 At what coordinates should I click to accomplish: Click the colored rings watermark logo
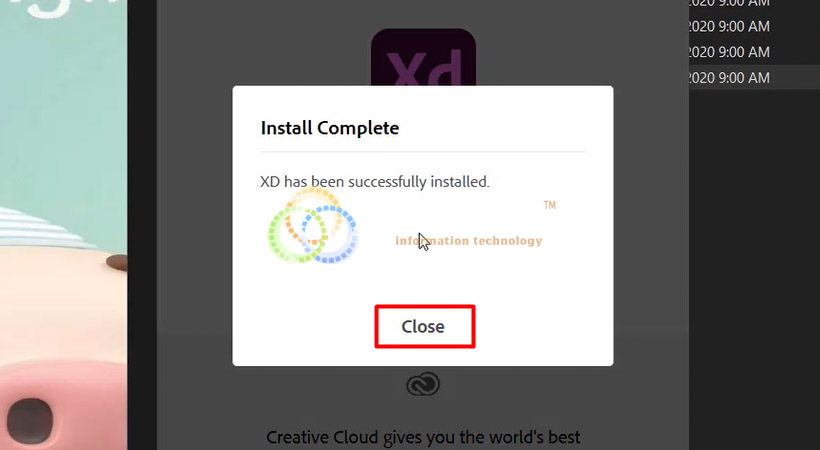point(313,225)
